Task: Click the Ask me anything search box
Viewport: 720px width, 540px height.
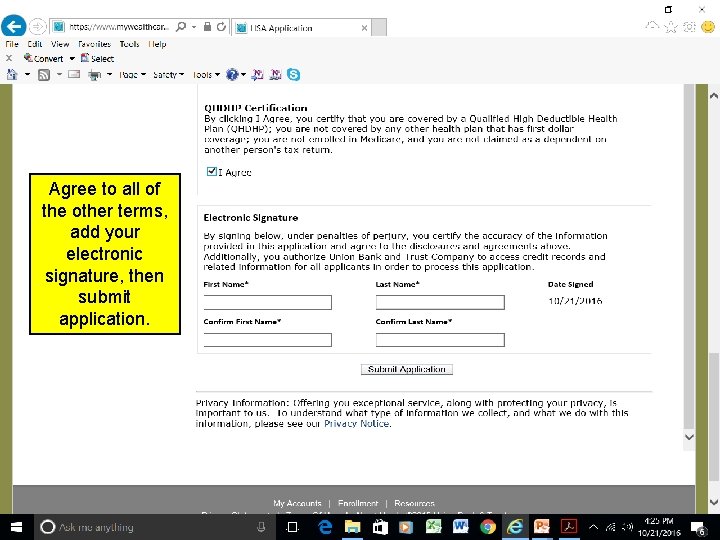Action: (x=154, y=527)
